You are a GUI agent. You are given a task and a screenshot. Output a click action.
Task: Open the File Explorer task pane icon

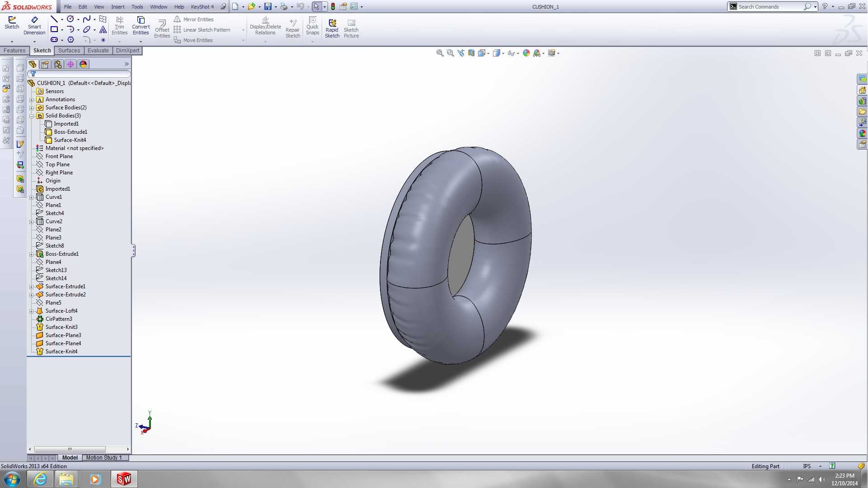tap(862, 112)
